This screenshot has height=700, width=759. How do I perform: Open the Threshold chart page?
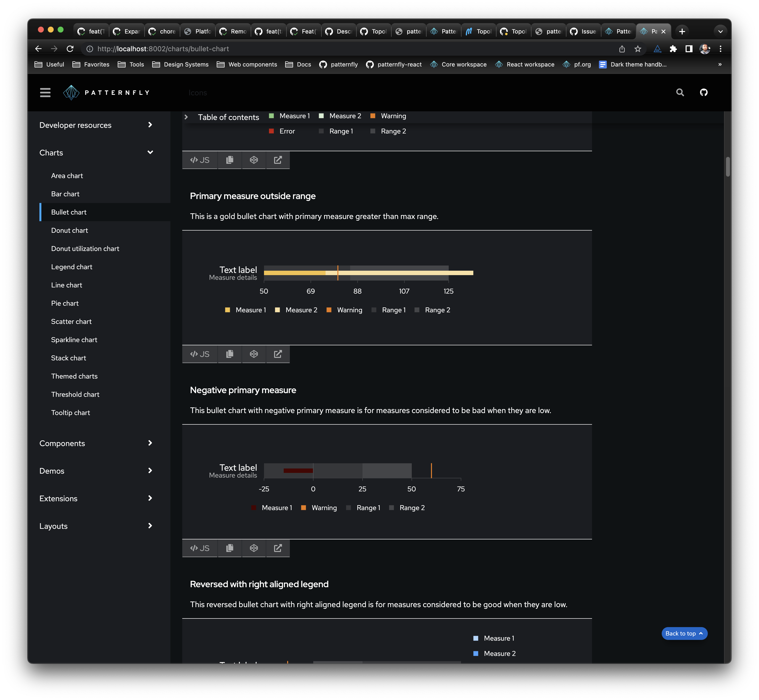point(75,394)
